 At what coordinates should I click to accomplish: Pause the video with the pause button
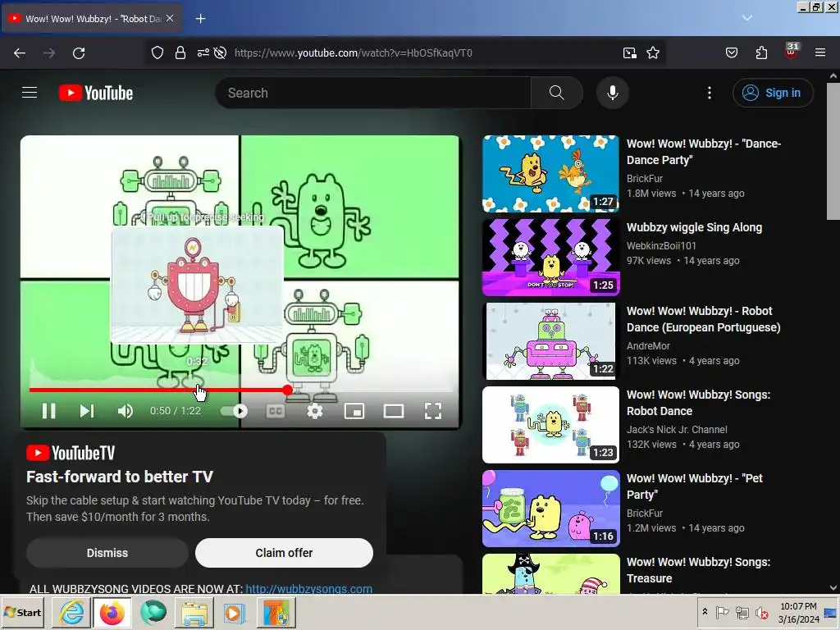(48, 411)
